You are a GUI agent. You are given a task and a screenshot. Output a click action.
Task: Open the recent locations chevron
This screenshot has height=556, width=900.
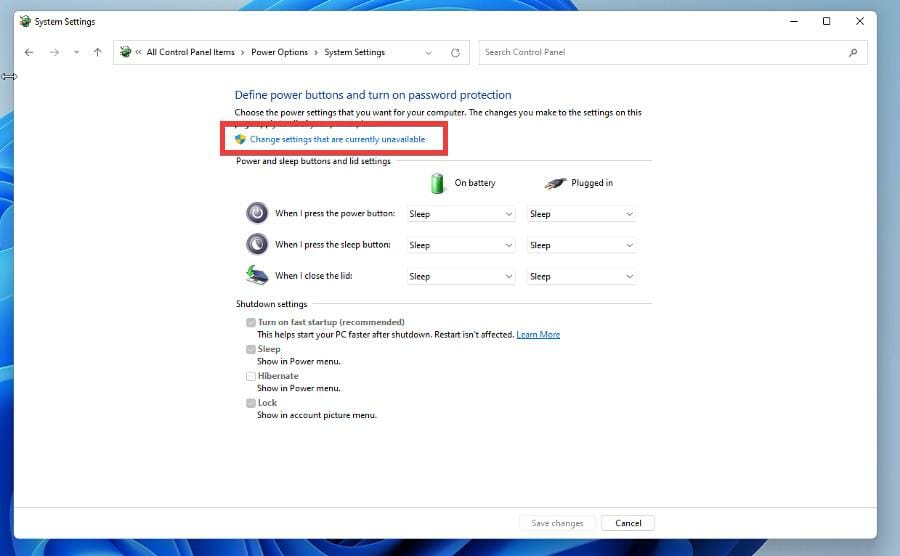pos(76,52)
